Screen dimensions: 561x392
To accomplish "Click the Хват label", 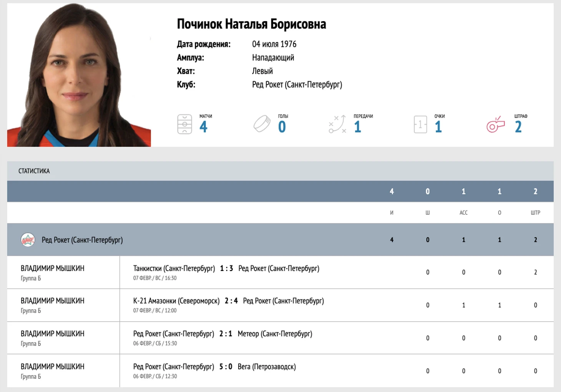I will point(186,71).
